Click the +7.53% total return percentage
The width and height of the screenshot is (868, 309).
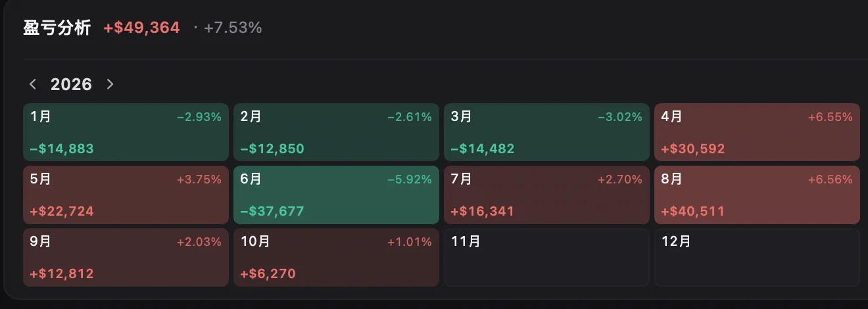pos(233,28)
